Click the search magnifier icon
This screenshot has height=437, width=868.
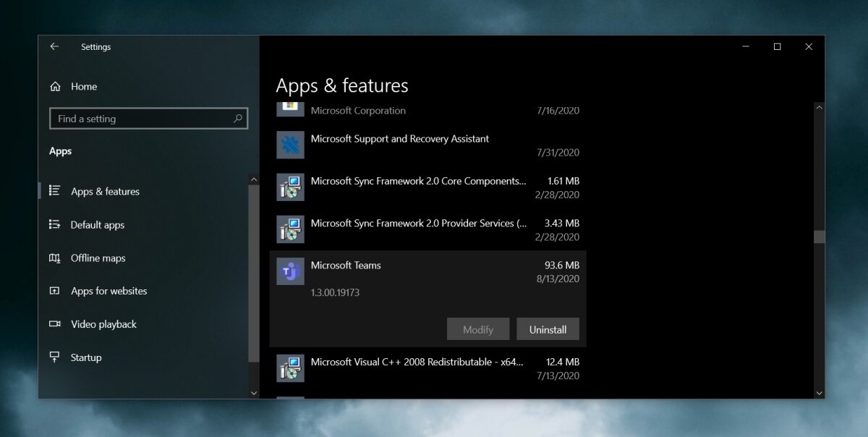237,118
